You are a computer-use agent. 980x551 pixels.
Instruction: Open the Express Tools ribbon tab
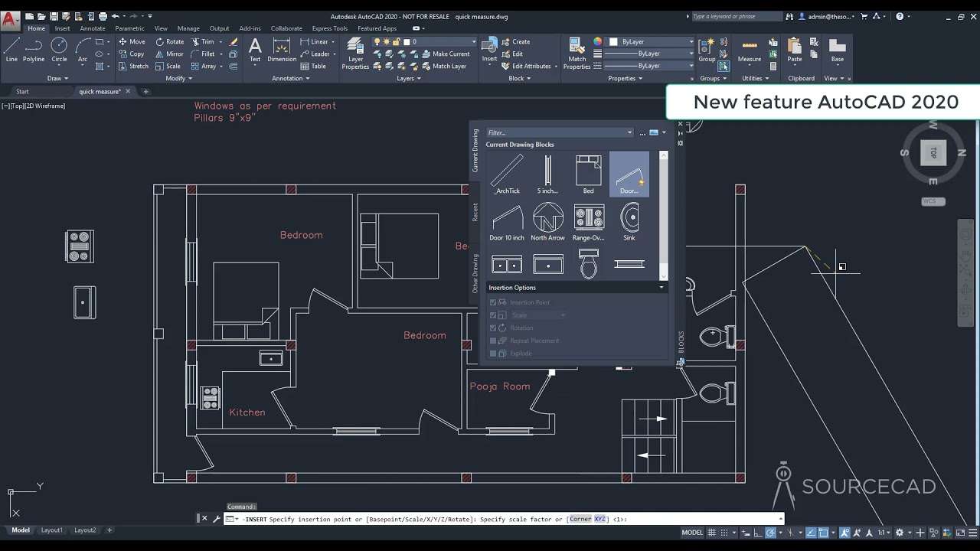(x=330, y=28)
